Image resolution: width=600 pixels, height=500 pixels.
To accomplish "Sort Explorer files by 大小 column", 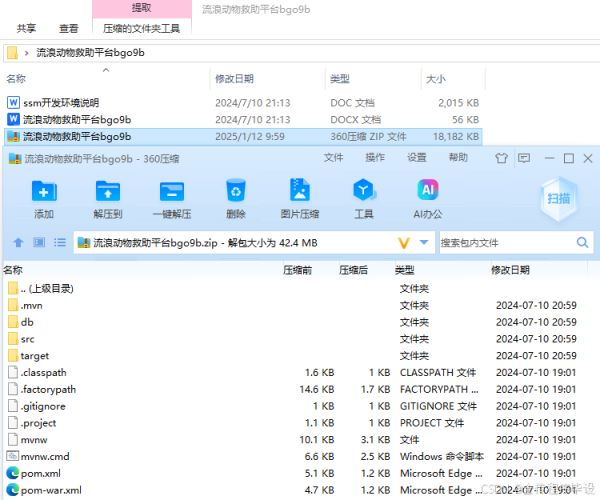I will (x=435, y=79).
